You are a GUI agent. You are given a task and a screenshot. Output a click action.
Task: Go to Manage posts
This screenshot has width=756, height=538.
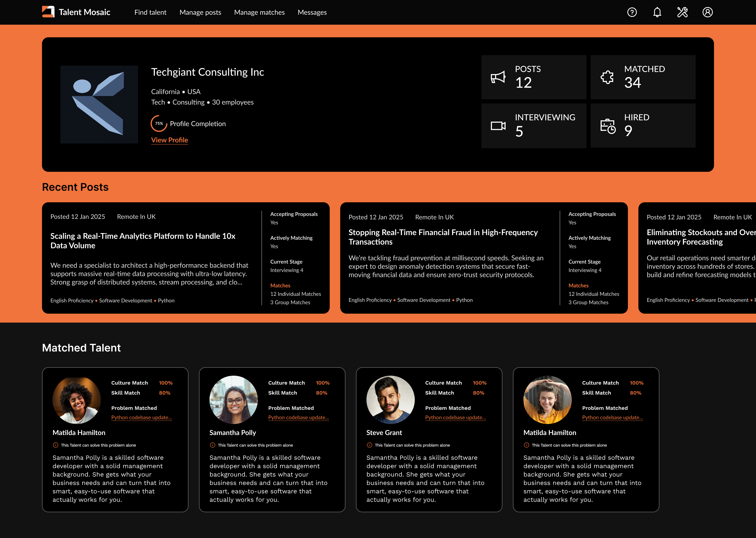[200, 12]
